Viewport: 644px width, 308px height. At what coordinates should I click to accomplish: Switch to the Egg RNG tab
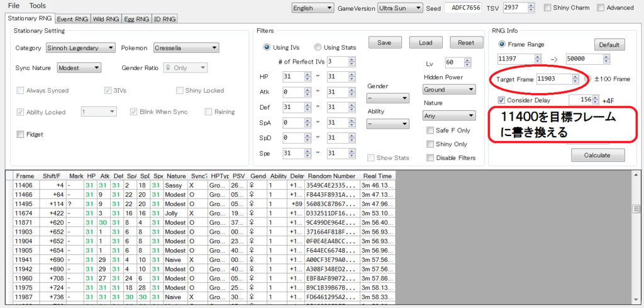click(x=136, y=19)
